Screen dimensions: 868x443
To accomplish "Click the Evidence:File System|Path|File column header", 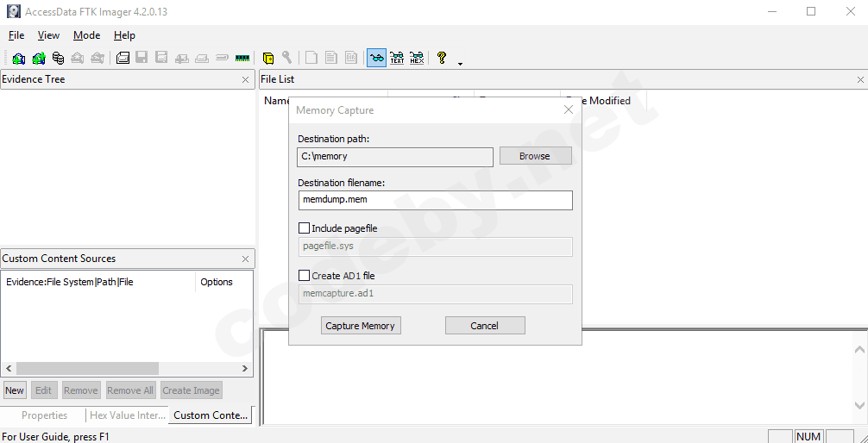I will (x=98, y=282).
